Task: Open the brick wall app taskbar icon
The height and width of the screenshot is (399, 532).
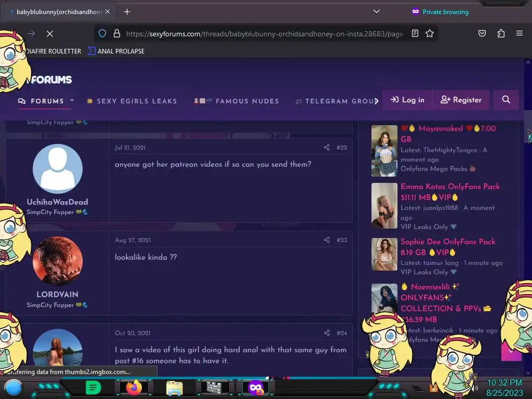Action: click(215, 388)
